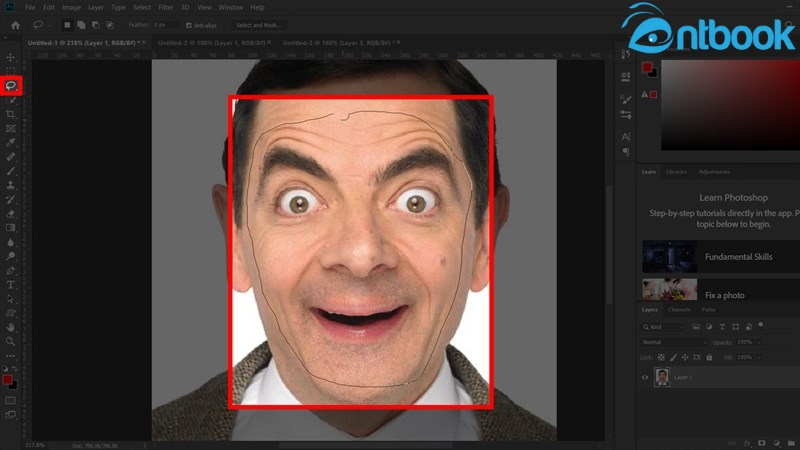Switch to the Untitled-2 document tab

(211, 43)
